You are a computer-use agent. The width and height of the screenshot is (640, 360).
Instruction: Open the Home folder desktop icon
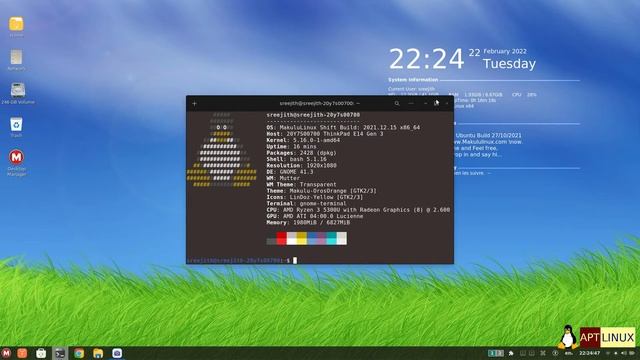coord(16,27)
